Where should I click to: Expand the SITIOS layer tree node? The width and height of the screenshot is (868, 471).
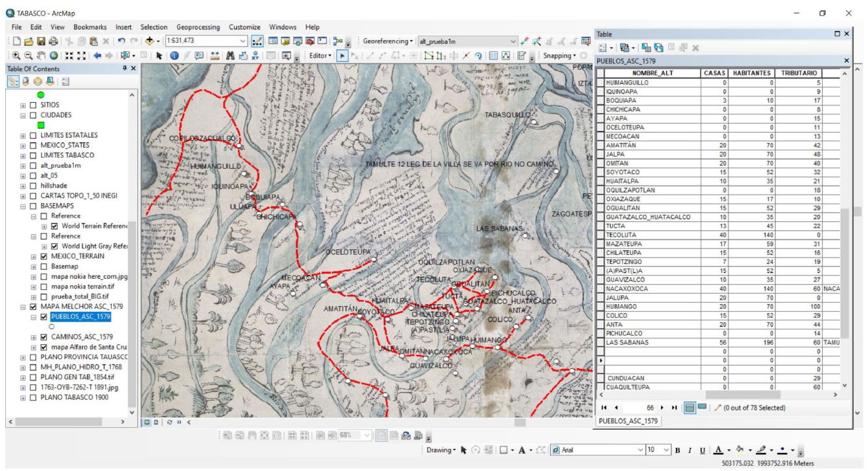point(24,105)
